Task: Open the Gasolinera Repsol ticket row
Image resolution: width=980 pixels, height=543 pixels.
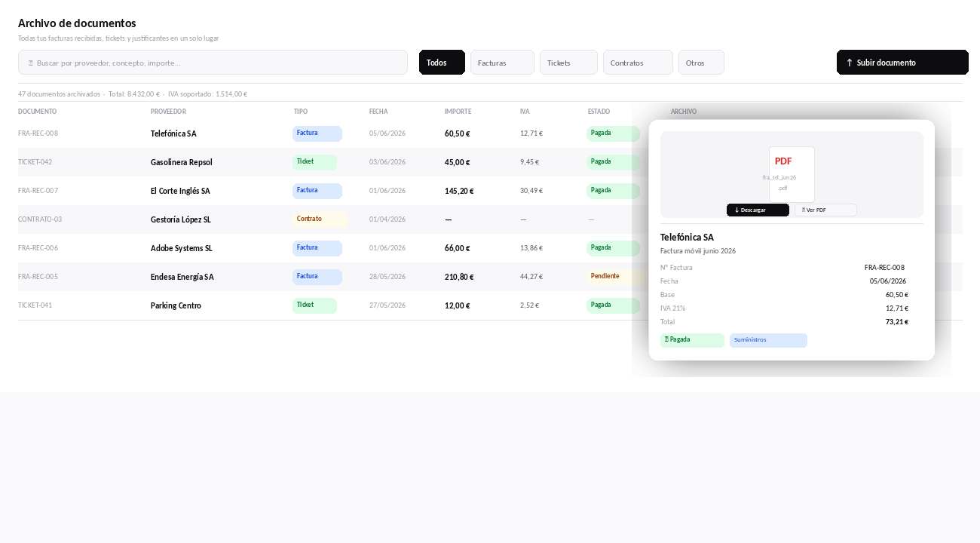Action: point(324,162)
